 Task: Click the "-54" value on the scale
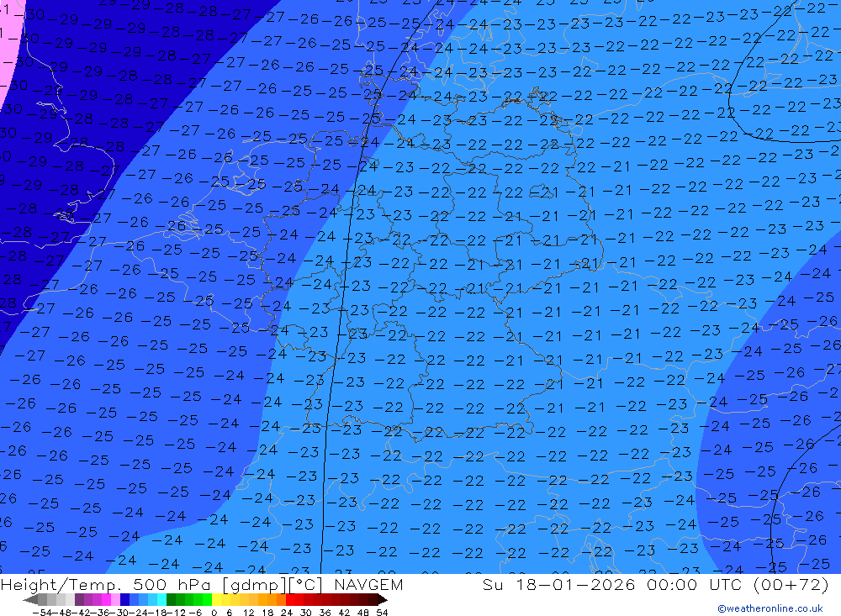(42, 613)
